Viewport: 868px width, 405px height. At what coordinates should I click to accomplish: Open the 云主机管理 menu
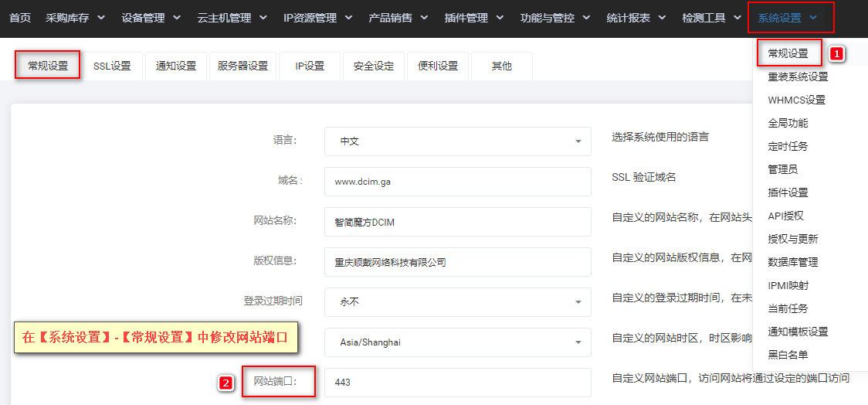232,18
